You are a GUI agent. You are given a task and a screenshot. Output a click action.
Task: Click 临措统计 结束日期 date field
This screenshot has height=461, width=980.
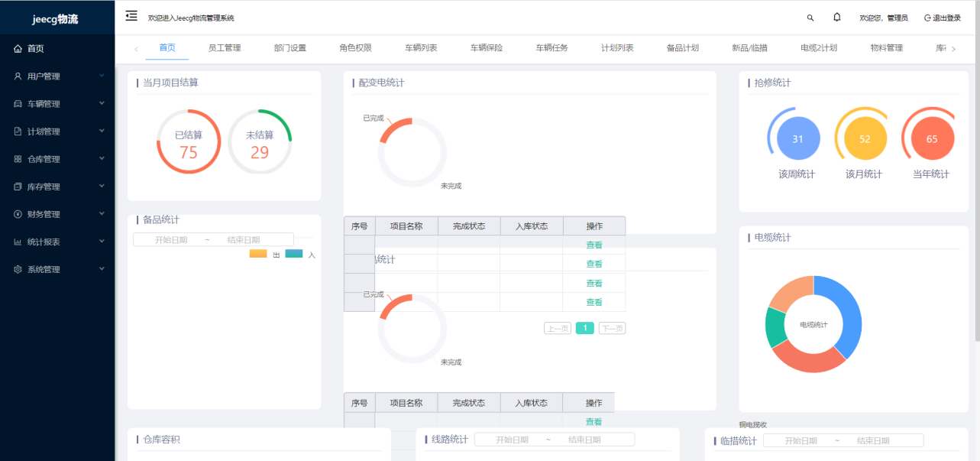tap(873, 440)
